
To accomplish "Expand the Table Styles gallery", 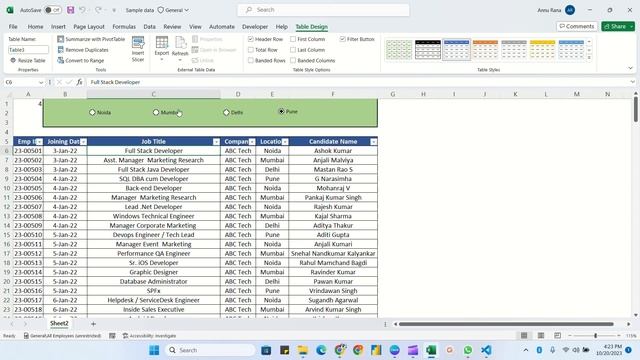I will tap(589, 58).
